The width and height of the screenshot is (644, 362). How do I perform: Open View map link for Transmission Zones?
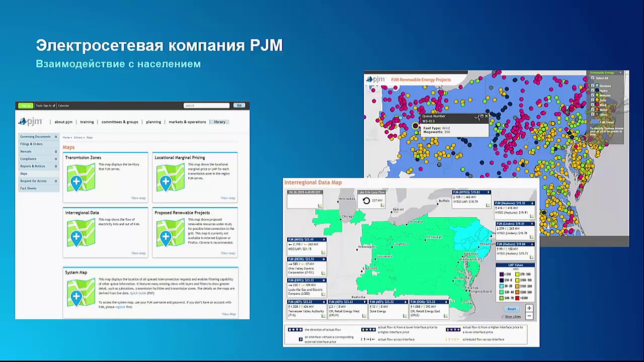(x=138, y=198)
